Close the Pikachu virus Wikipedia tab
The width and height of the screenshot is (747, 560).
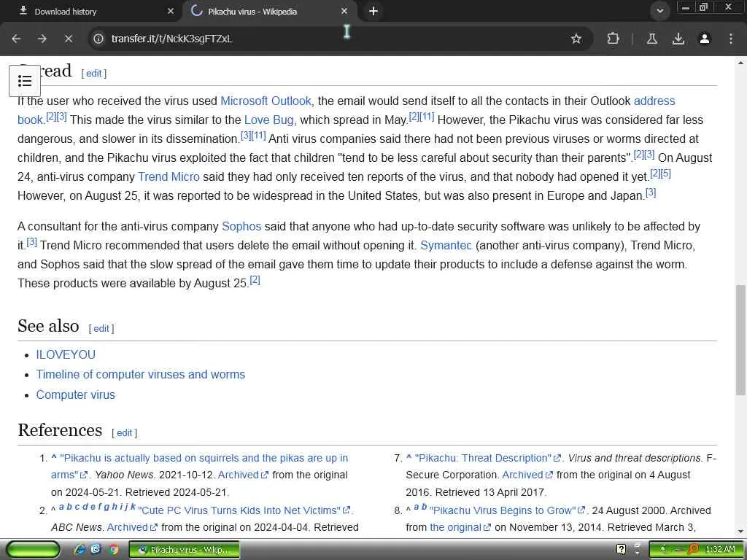pyautogui.click(x=344, y=11)
